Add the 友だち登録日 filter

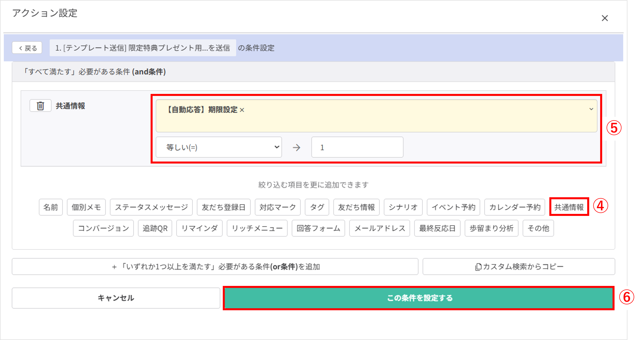[x=223, y=207]
